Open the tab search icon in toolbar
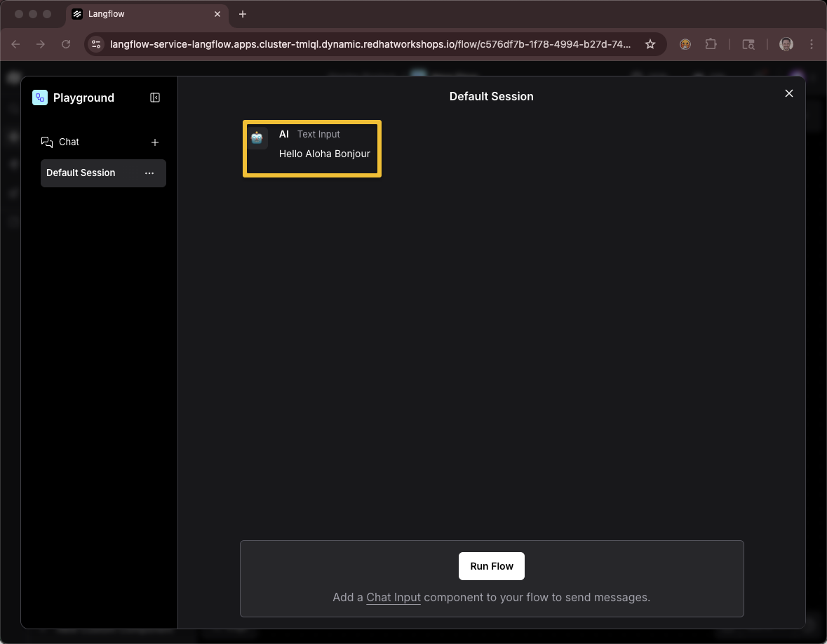The height and width of the screenshot is (644, 827). tap(748, 43)
